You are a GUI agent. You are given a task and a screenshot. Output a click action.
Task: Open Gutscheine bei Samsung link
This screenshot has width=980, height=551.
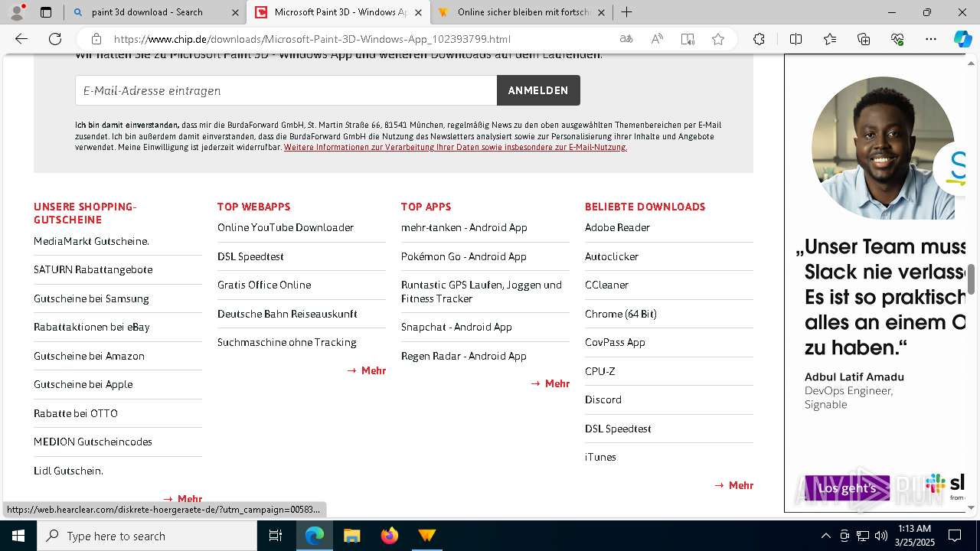coord(91,298)
